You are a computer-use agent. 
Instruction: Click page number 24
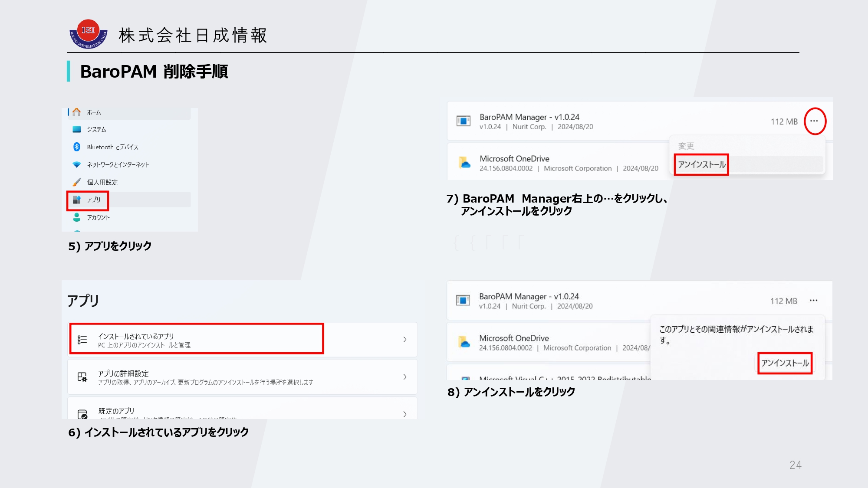click(796, 465)
